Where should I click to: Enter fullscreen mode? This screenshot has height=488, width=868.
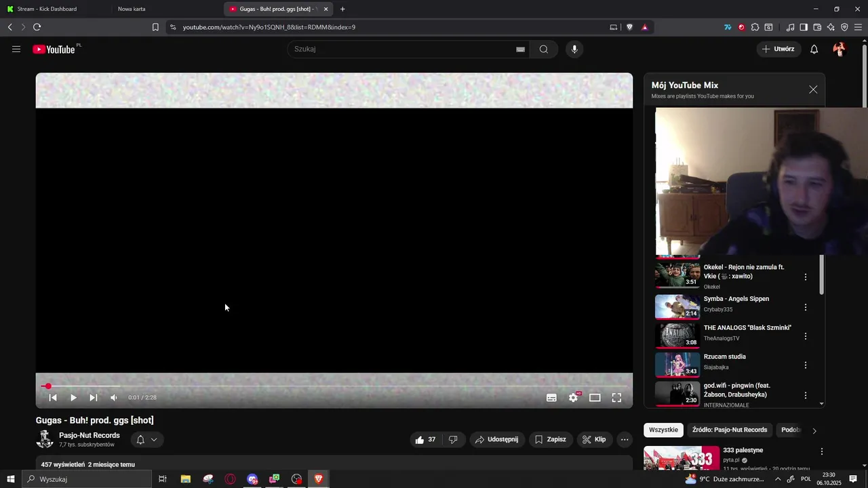(x=616, y=398)
